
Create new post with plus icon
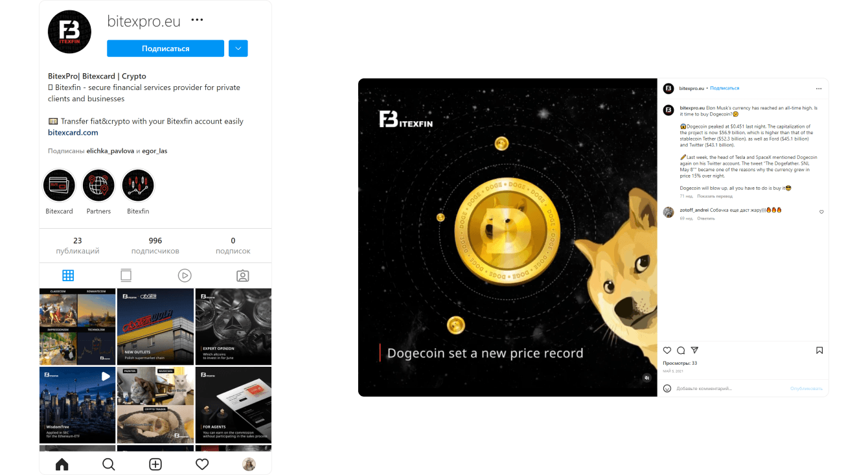click(x=155, y=464)
